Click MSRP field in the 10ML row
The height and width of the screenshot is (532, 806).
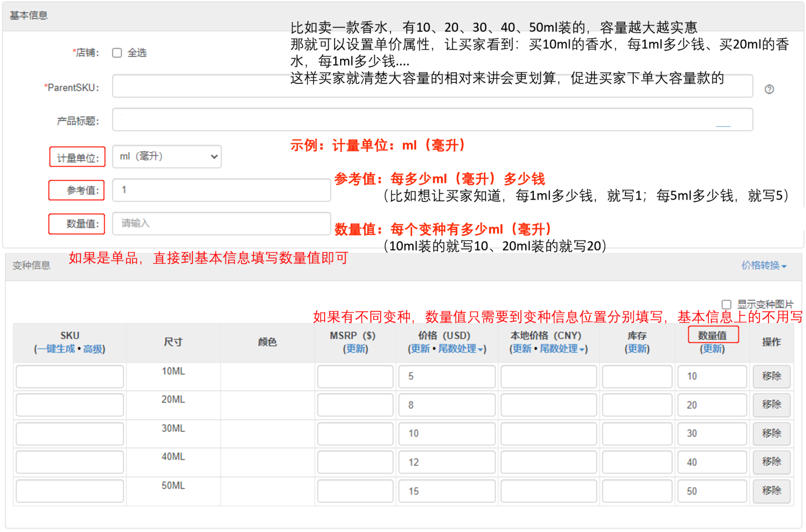coord(355,376)
